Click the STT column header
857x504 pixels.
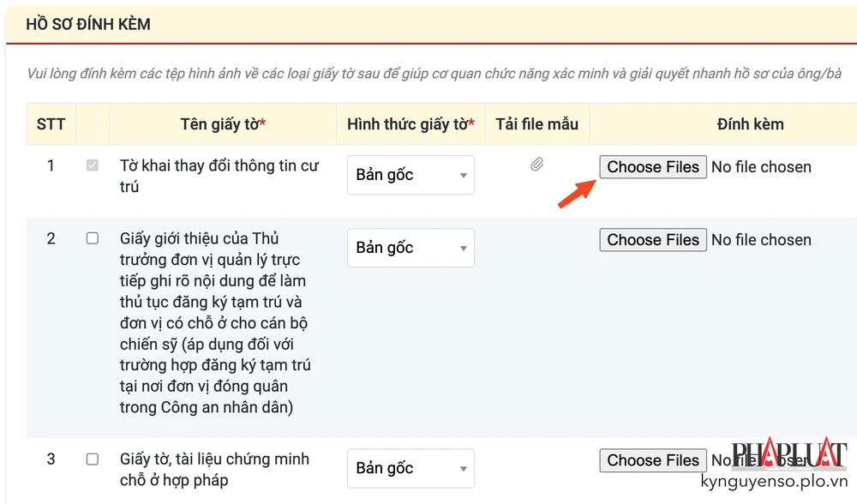tap(51, 124)
